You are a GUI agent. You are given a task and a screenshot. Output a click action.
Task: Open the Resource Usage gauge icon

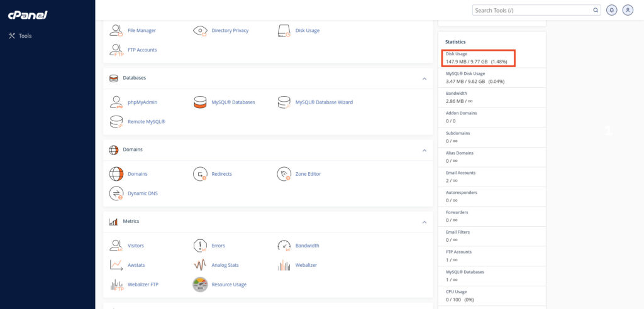coord(200,285)
